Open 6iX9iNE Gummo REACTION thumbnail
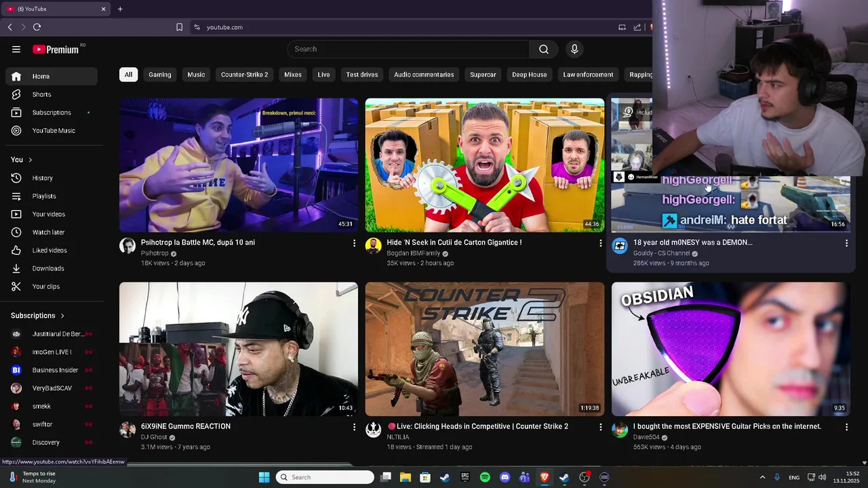Viewport: 868px width, 488px height. 239,349
